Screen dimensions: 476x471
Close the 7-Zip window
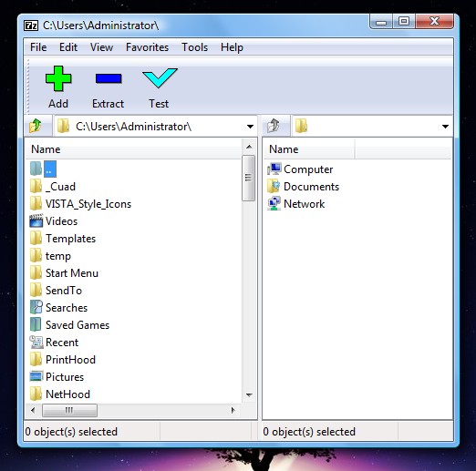click(x=435, y=21)
